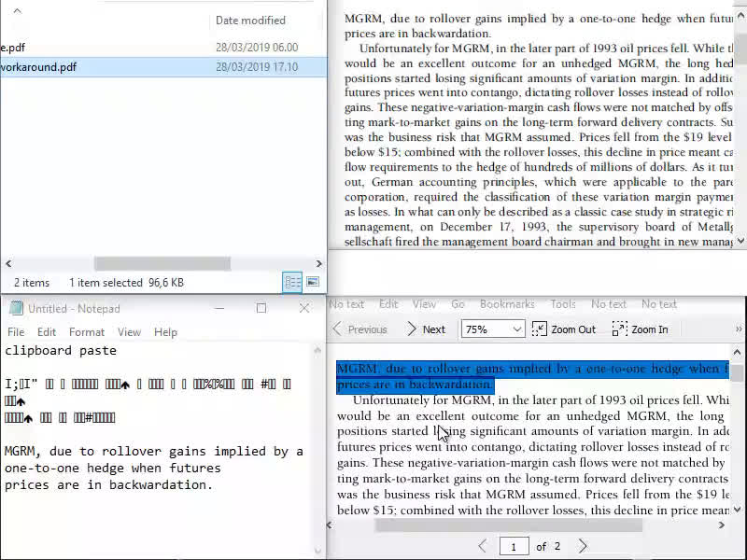Open the Tools menu in the PDF viewer
This screenshot has height=560, width=747.
coord(563,304)
